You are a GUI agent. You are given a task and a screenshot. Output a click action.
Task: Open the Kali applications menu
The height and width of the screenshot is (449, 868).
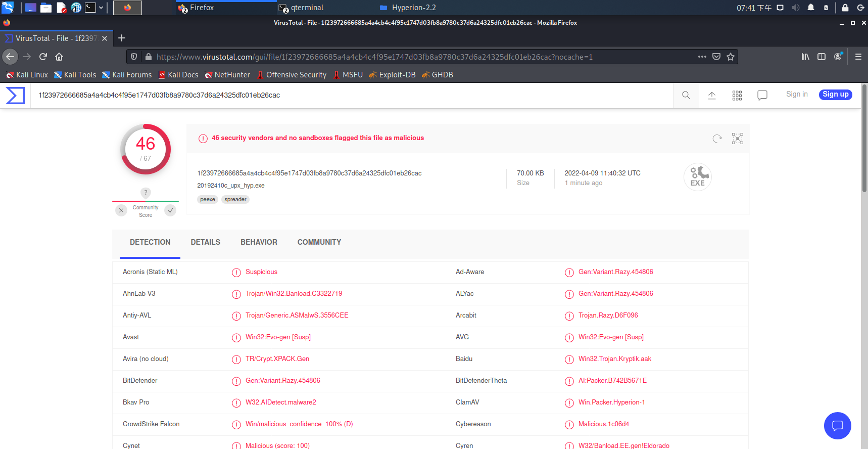(x=8, y=7)
